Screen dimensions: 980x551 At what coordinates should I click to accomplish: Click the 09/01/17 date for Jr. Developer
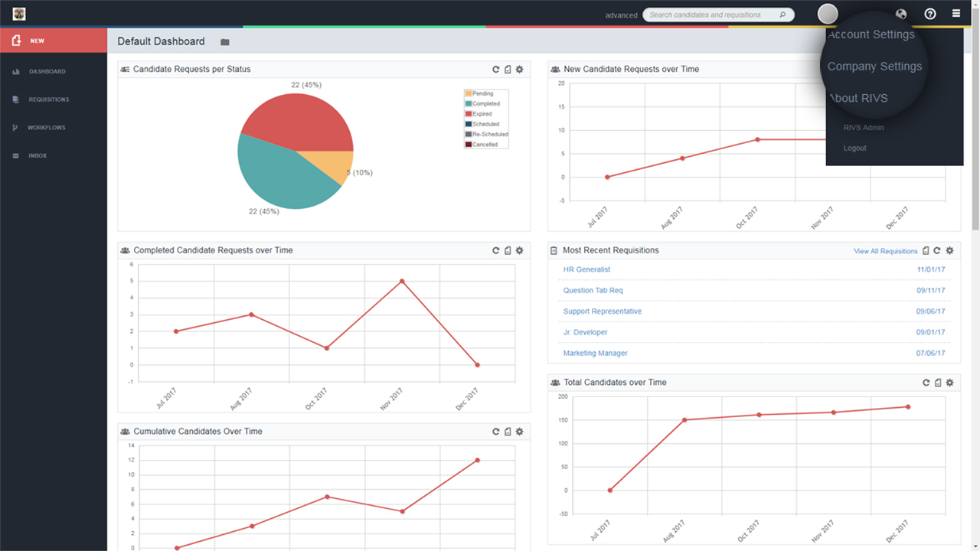tap(930, 332)
